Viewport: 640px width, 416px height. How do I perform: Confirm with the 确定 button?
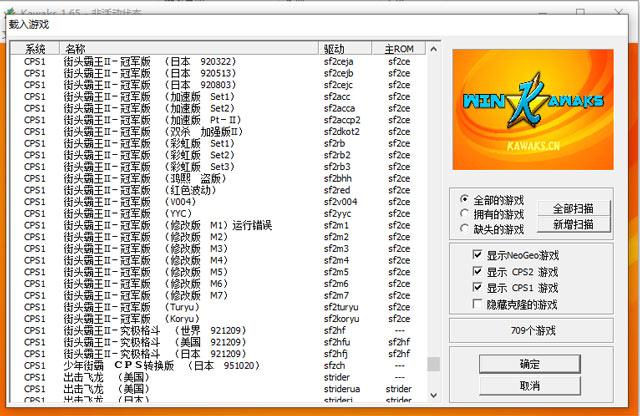[x=529, y=364]
